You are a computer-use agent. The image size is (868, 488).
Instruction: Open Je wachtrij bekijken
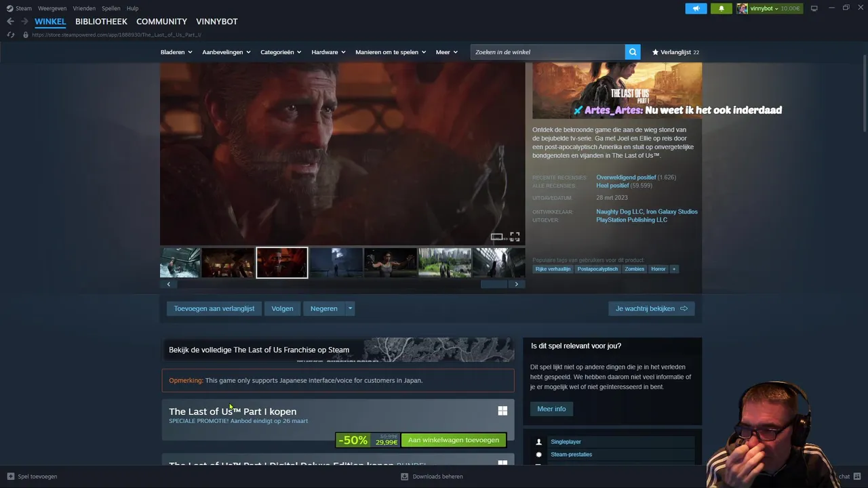(652, 308)
